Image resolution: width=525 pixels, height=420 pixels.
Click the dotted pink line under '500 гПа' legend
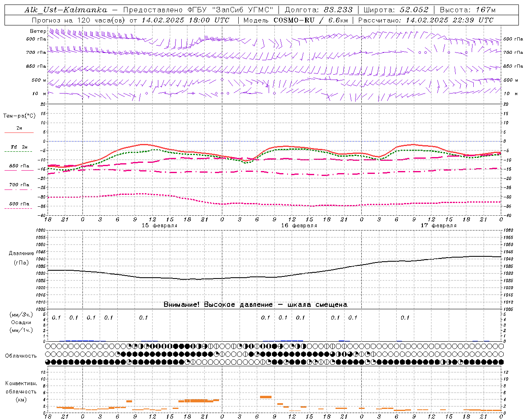click(18, 208)
